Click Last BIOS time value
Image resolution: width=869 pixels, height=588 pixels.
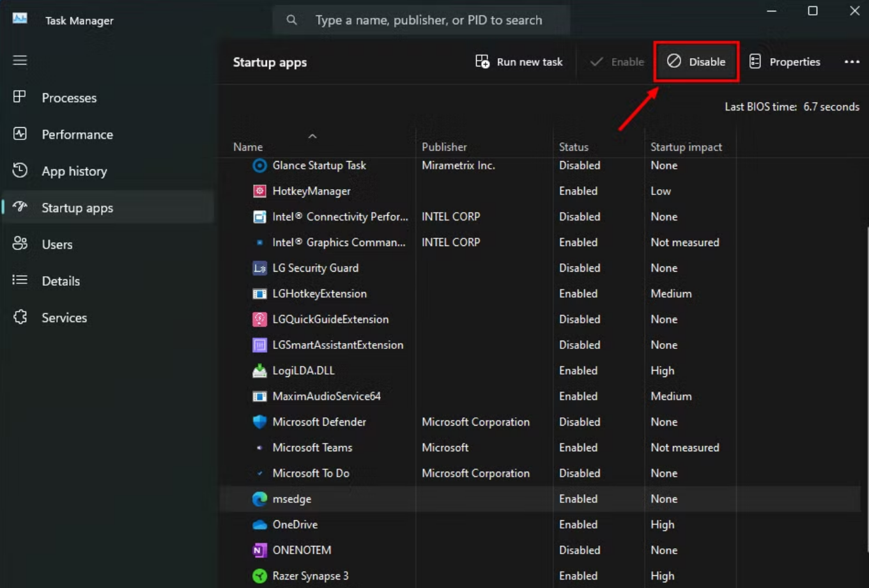tap(831, 107)
